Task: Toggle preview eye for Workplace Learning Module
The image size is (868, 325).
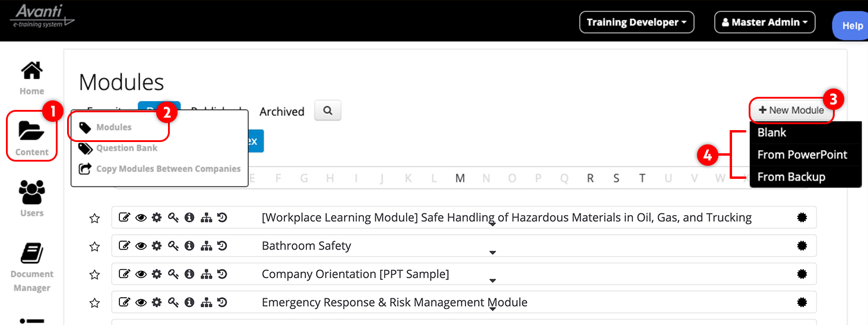Action: 141,218
